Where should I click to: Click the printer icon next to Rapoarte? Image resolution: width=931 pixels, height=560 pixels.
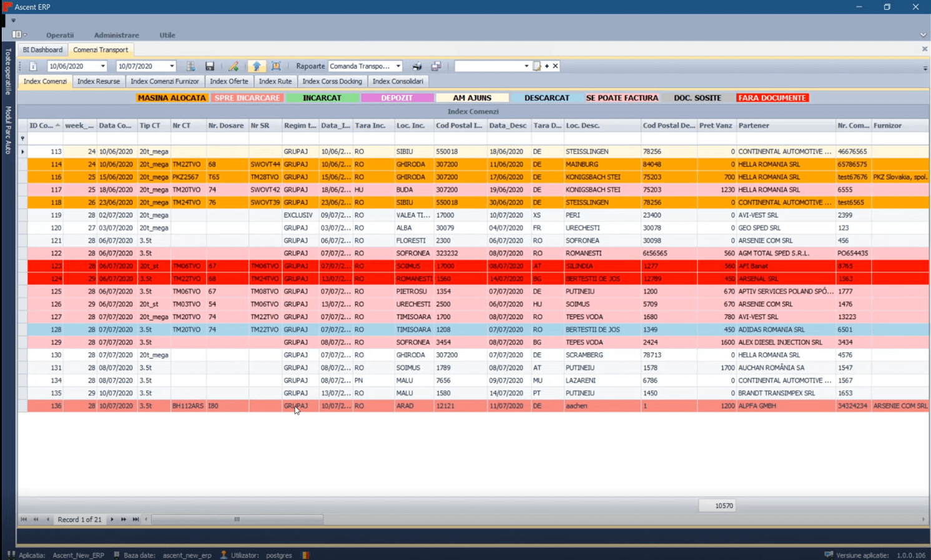point(417,66)
